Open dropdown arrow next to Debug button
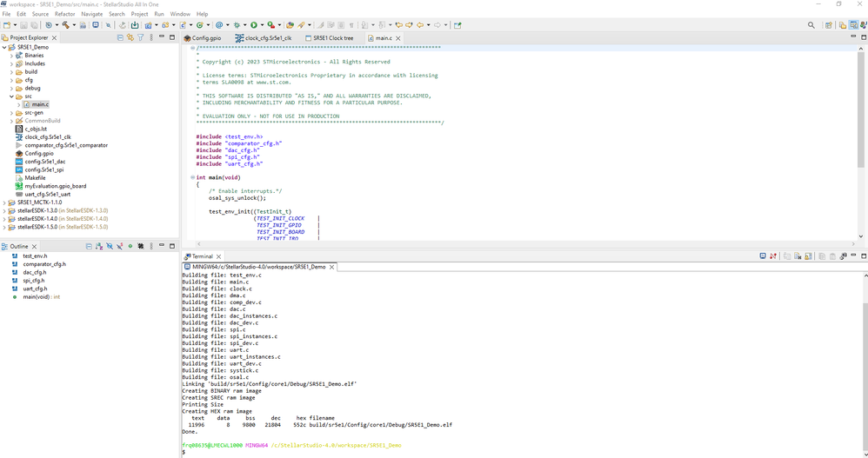The height and width of the screenshot is (458, 868). [x=245, y=25]
